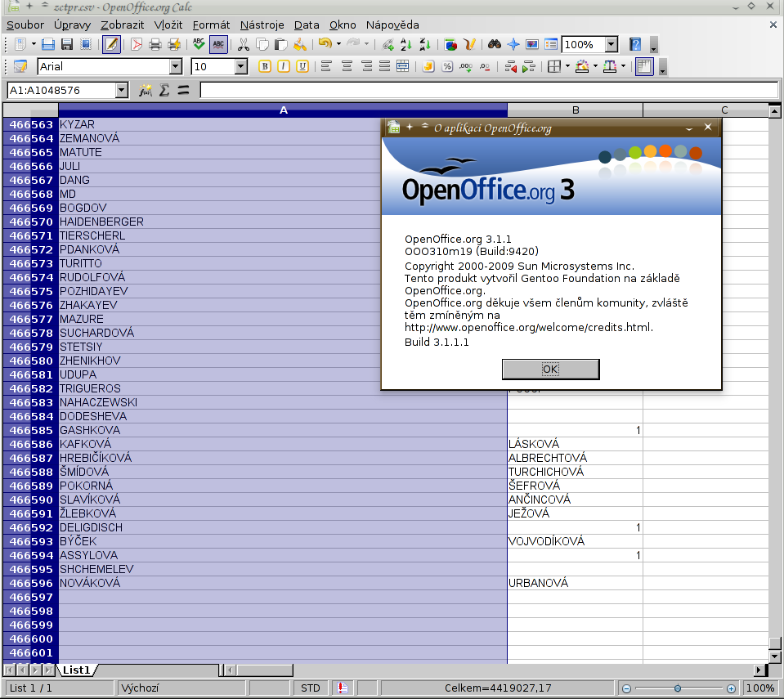Sort descending with the Z-A icon

tap(425, 44)
